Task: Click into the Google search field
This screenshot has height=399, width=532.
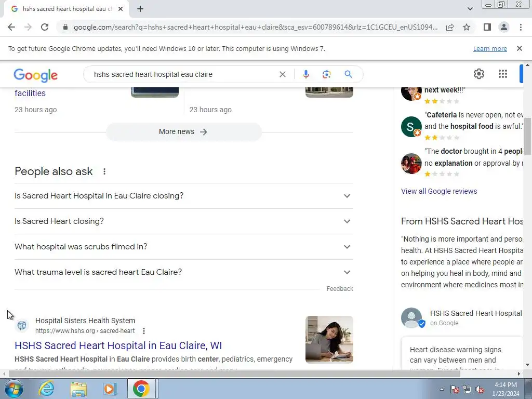Action: coord(183,74)
